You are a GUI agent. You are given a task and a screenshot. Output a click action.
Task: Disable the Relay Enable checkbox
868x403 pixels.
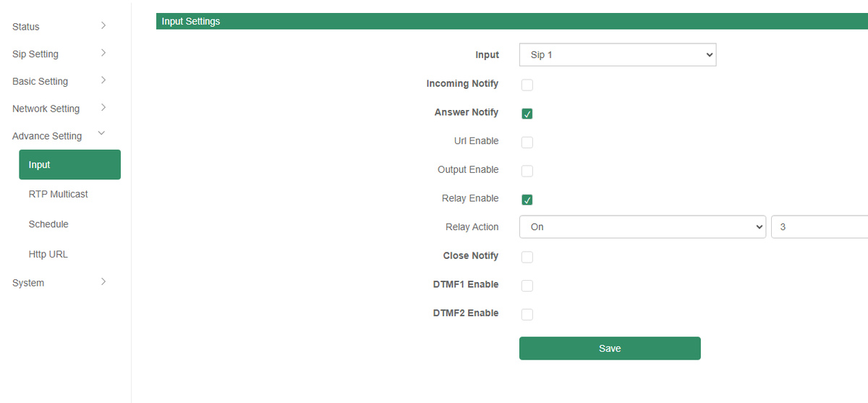pyautogui.click(x=527, y=200)
